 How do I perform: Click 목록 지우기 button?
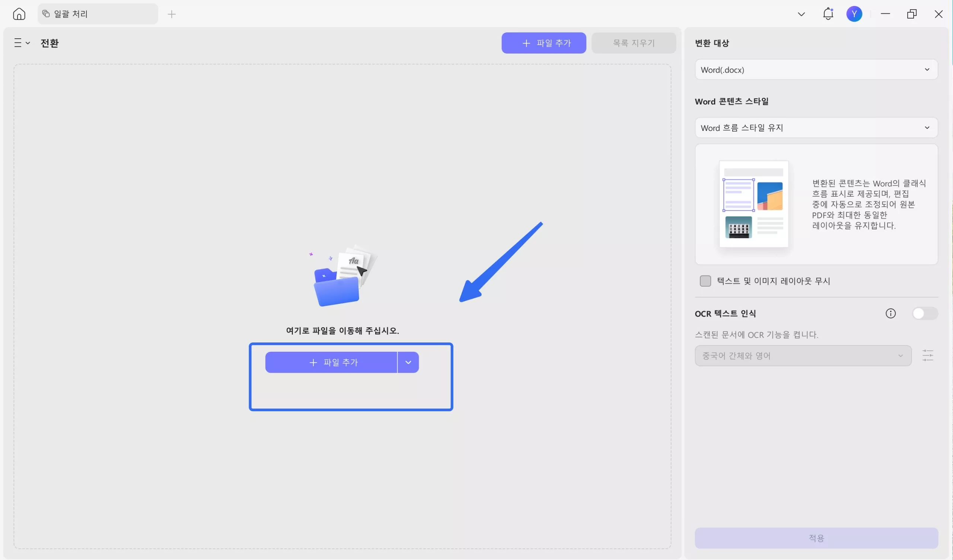coord(634,43)
